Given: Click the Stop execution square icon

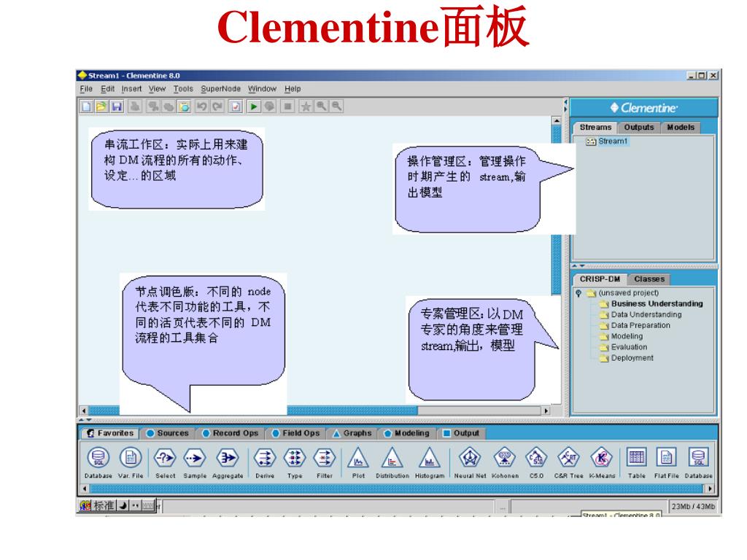Looking at the screenshot, I should pyautogui.click(x=287, y=106).
